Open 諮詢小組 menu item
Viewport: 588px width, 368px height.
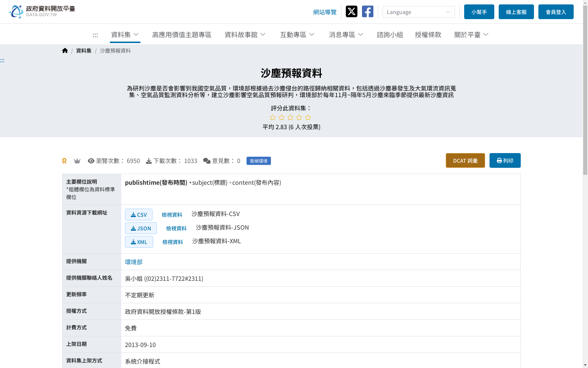[390, 35]
